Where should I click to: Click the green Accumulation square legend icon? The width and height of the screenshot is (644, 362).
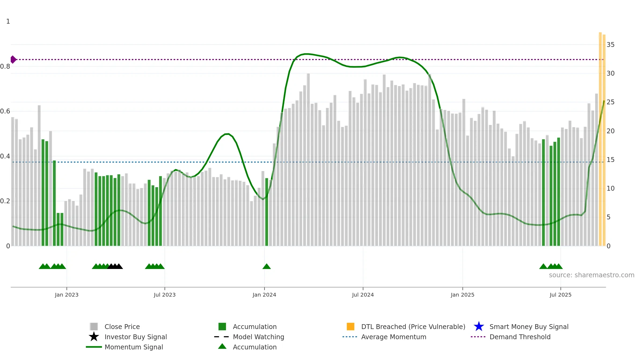222,326
